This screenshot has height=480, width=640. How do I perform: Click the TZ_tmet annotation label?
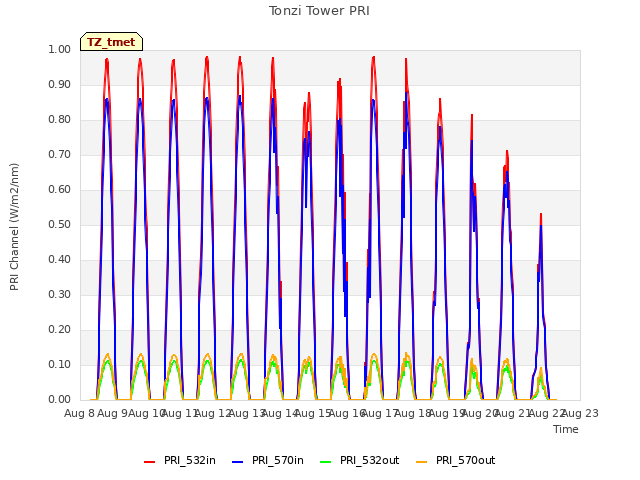[111, 42]
